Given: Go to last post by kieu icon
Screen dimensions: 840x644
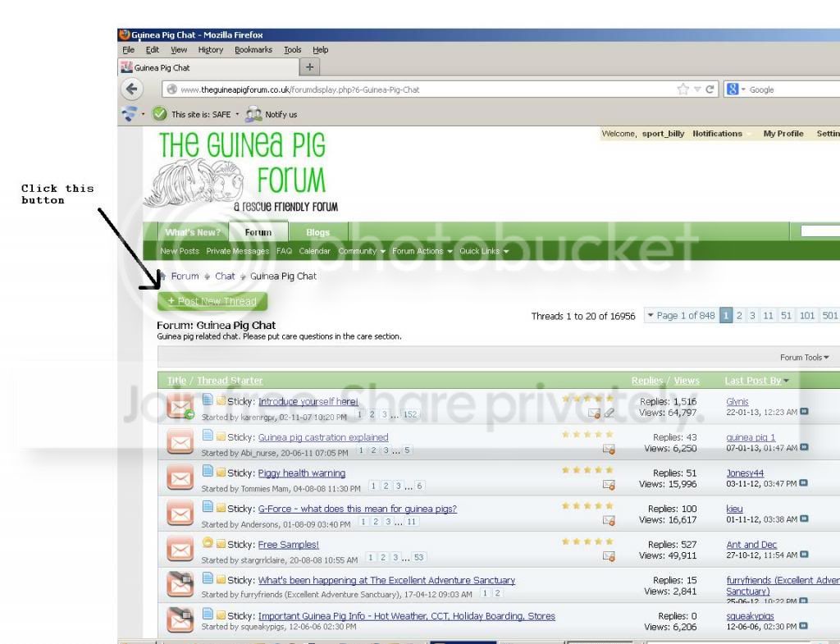Looking at the screenshot, I should (x=804, y=518).
